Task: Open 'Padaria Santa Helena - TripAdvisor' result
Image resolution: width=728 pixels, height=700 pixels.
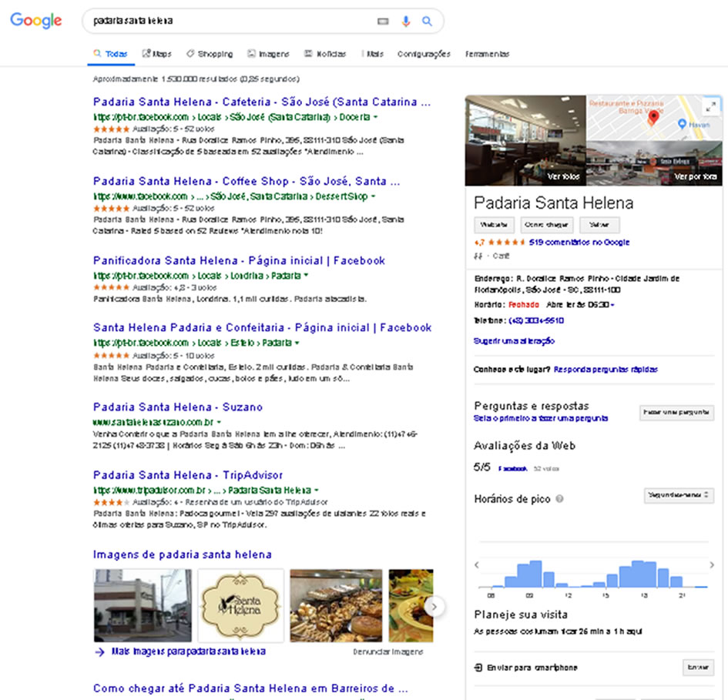Action: [188, 475]
